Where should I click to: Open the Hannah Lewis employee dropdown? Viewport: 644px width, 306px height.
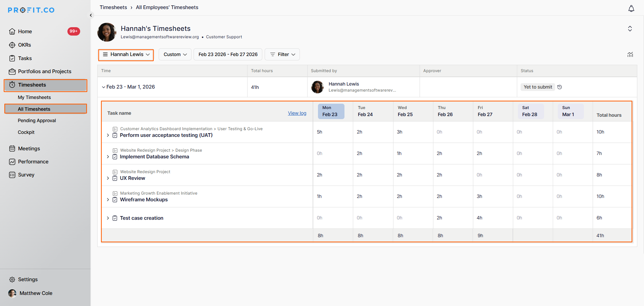pos(126,55)
